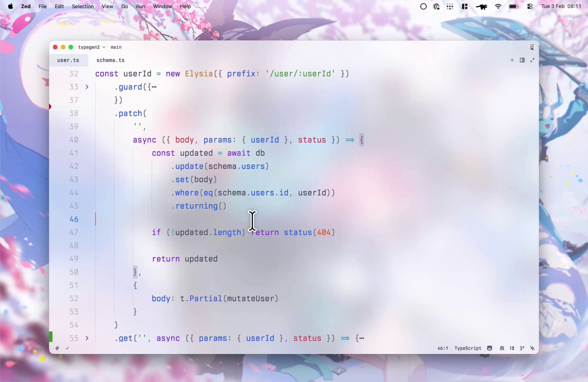Click line number 41 in the gutter
Screen dimensions: 588x382
73,153
